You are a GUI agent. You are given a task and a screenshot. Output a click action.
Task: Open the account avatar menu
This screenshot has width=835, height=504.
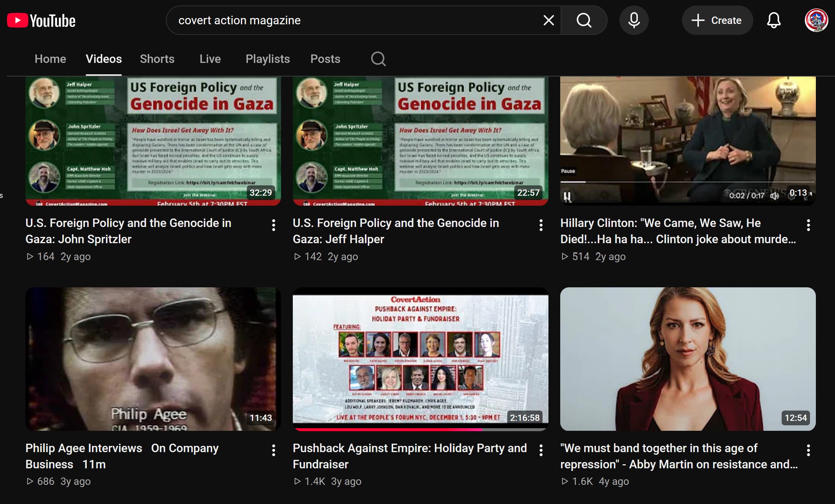816,20
